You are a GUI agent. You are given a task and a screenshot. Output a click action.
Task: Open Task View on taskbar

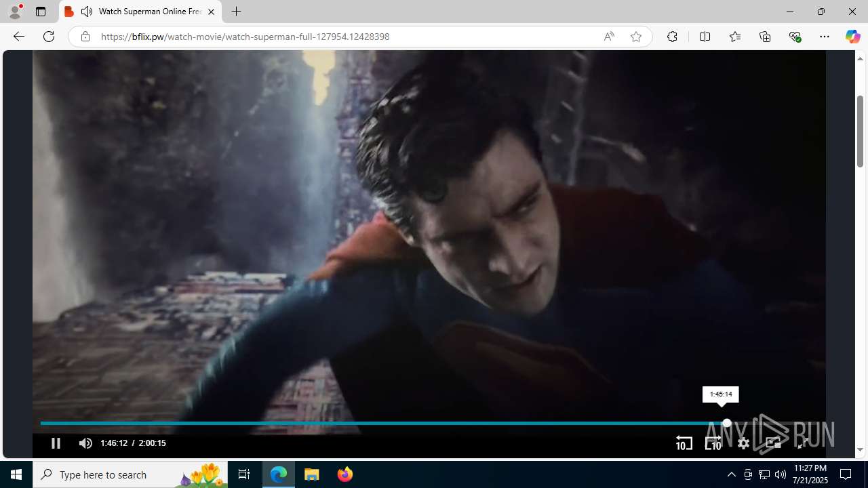click(x=244, y=474)
